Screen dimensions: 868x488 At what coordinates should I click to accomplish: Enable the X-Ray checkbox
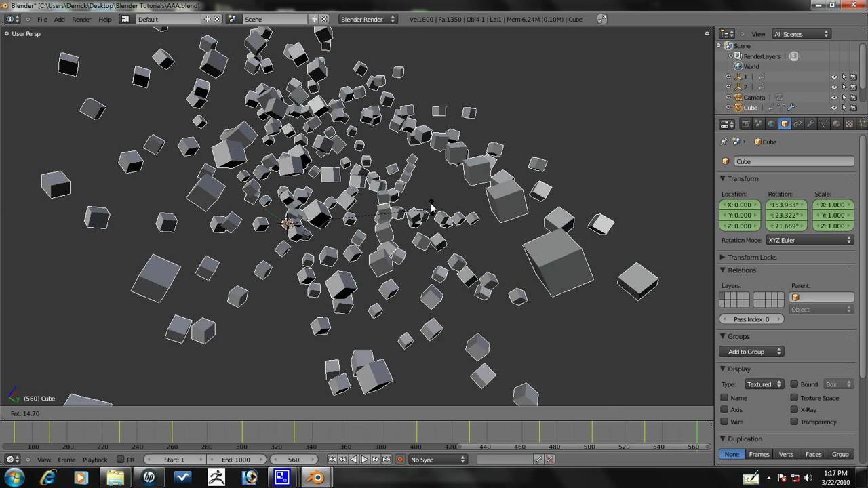click(x=794, y=410)
